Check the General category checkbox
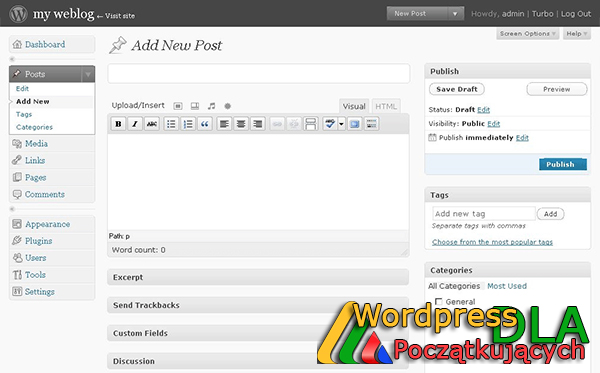 coord(439,301)
